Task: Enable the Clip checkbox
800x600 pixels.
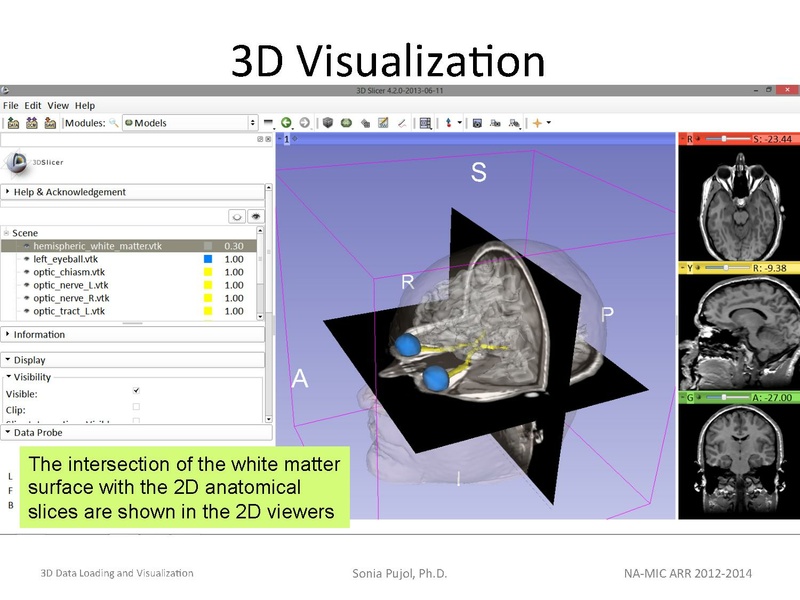Action: [x=136, y=407]
